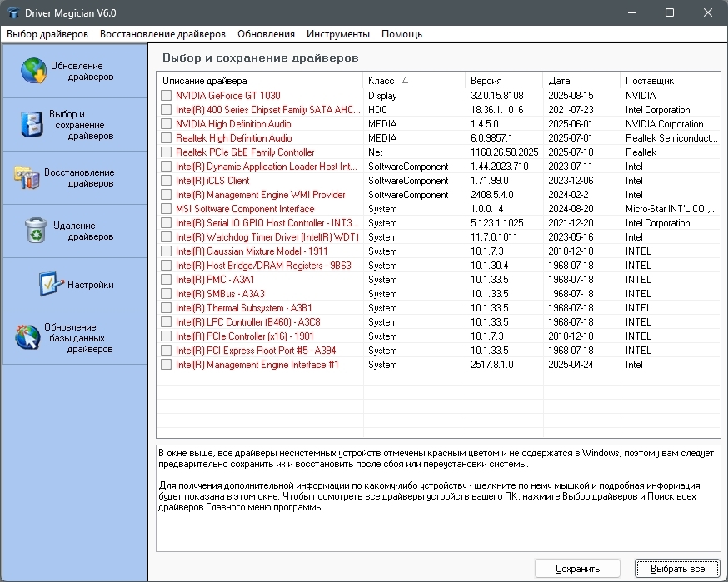Check Intel(R) PCIe Controller (x16) - 1901 box

167,336
